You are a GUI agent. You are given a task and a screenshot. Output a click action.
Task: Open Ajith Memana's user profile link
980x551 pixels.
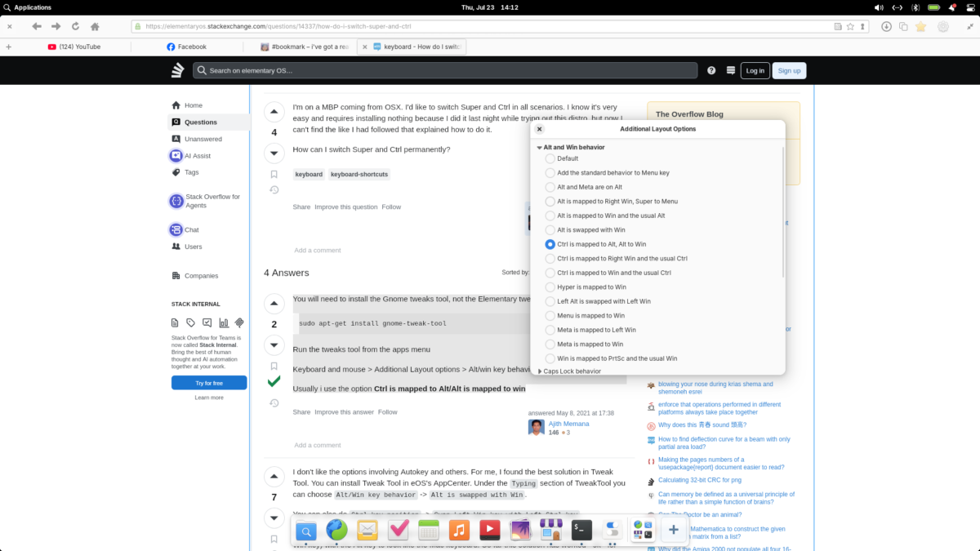tap(569, 424)
